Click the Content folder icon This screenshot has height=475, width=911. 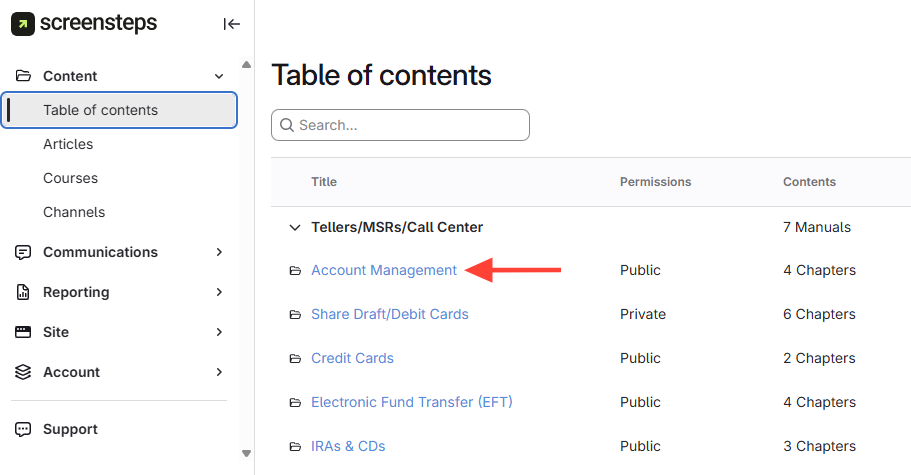point(23,76)
